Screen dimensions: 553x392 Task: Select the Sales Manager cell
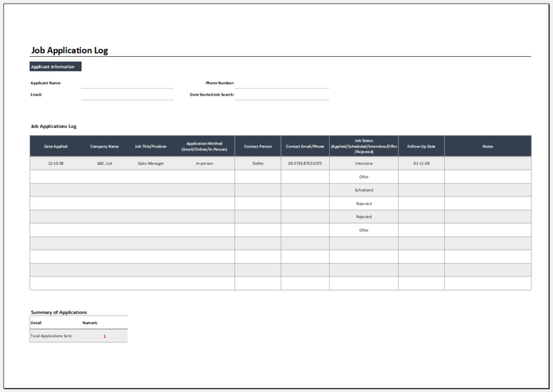(x=150, y=163)
